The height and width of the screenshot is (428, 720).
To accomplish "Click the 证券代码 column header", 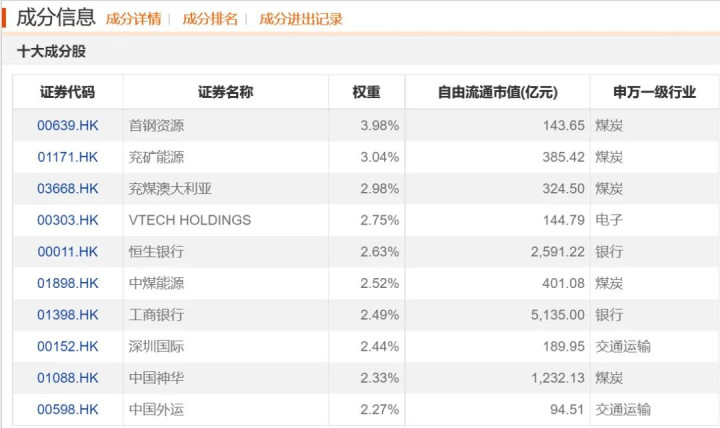I will (x=68, y=93).
